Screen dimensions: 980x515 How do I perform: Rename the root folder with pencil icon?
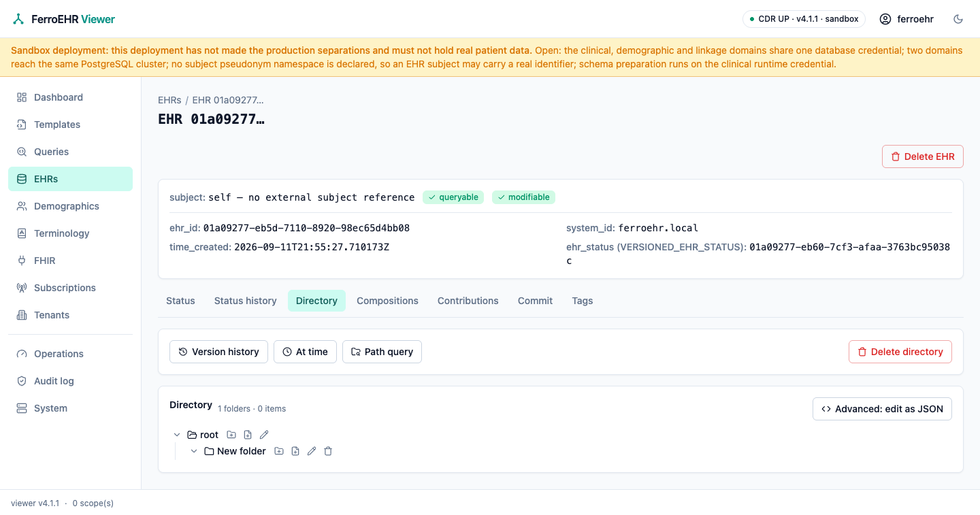264,435
